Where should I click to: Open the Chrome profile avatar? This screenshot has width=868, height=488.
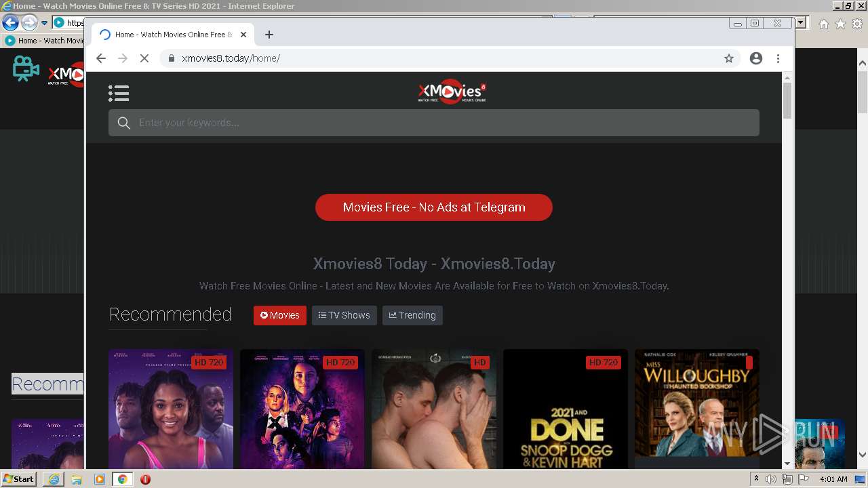[x=756, y=58]
